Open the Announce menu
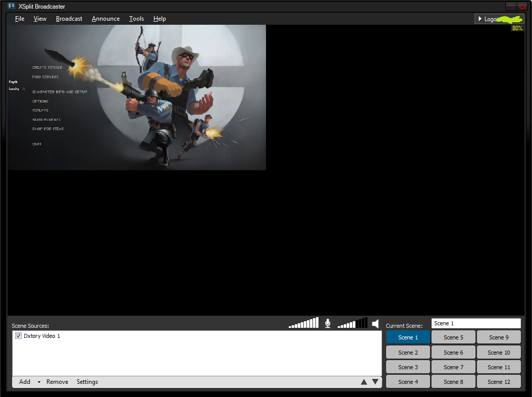Image resolution: width=532 pixels, height=397 pixels. point(105,19)
